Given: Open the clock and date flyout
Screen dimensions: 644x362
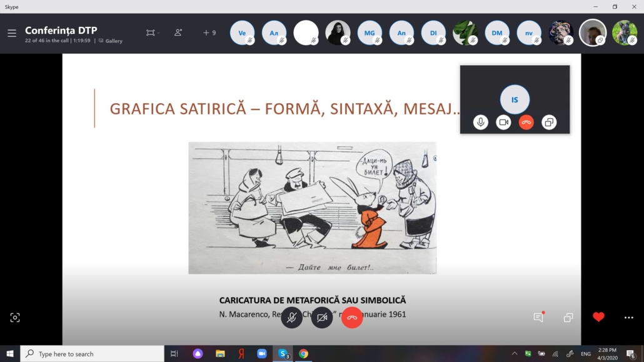Looking at the screenshot, I should (607, 353).
